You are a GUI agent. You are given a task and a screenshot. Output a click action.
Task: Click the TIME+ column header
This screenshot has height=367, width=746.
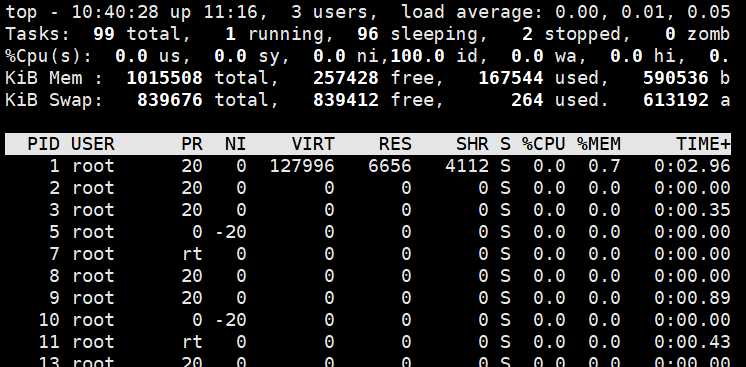click(703, 144)
